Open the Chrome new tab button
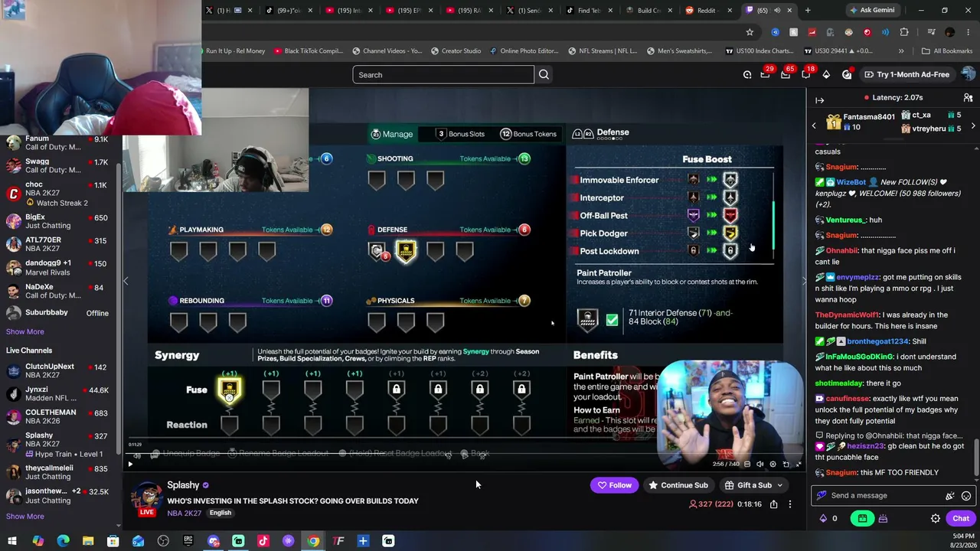The height and width of the screenshot is (551, 980). coord(808,10)
